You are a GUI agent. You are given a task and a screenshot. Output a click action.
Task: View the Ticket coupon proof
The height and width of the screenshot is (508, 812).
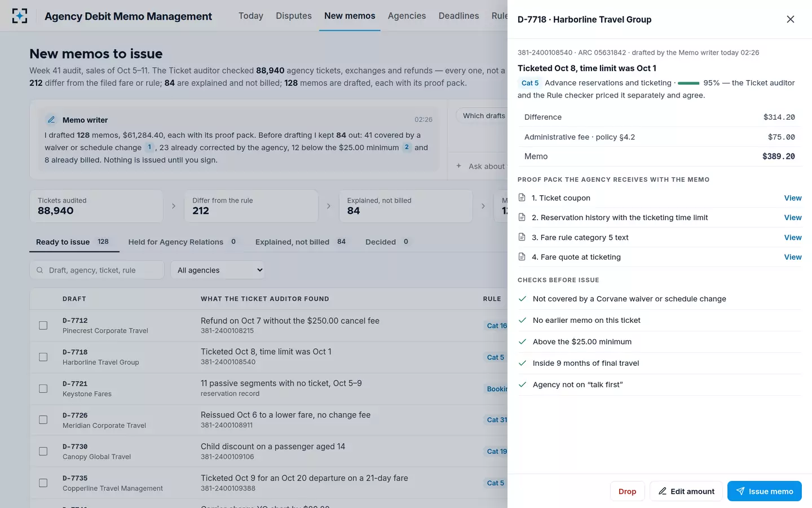[793, 198]
